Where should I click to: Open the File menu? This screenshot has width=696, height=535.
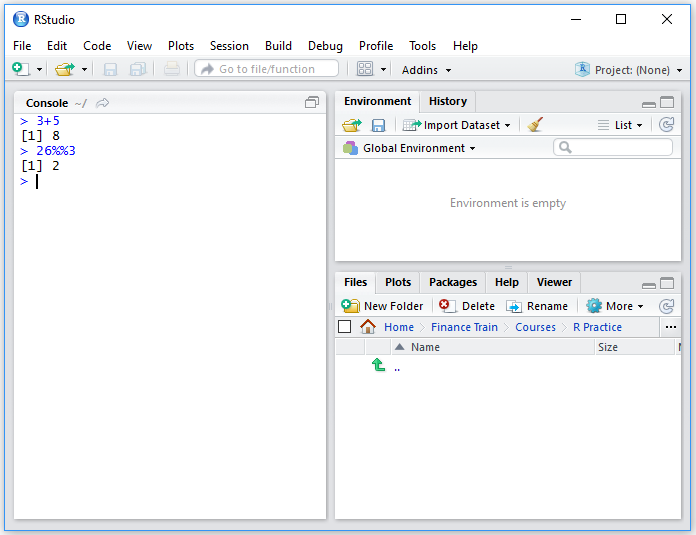point(22,46)
